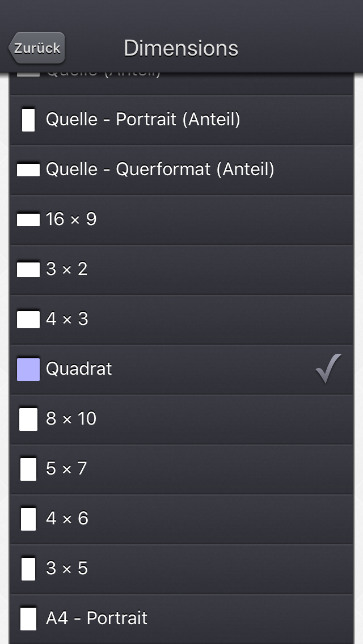363x644 pixels.
Task: Click the portrait icon beside Quelle - Portrait
Action: tap(28, 120)
